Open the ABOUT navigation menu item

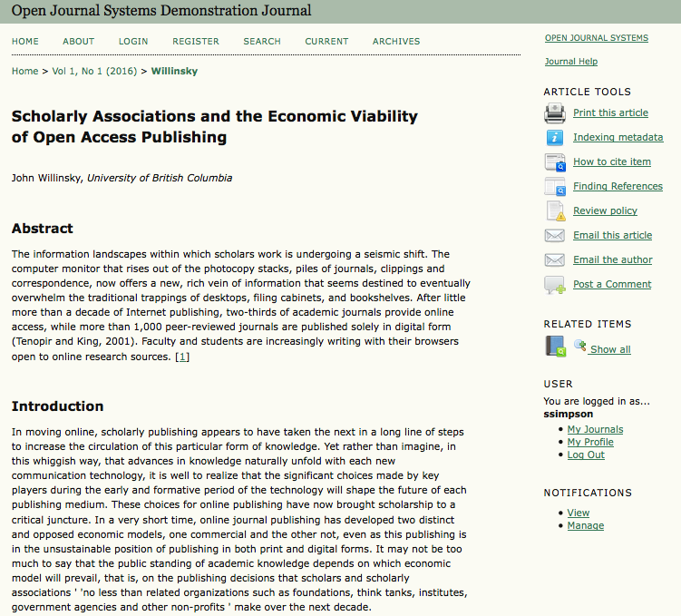pos(78,42)
